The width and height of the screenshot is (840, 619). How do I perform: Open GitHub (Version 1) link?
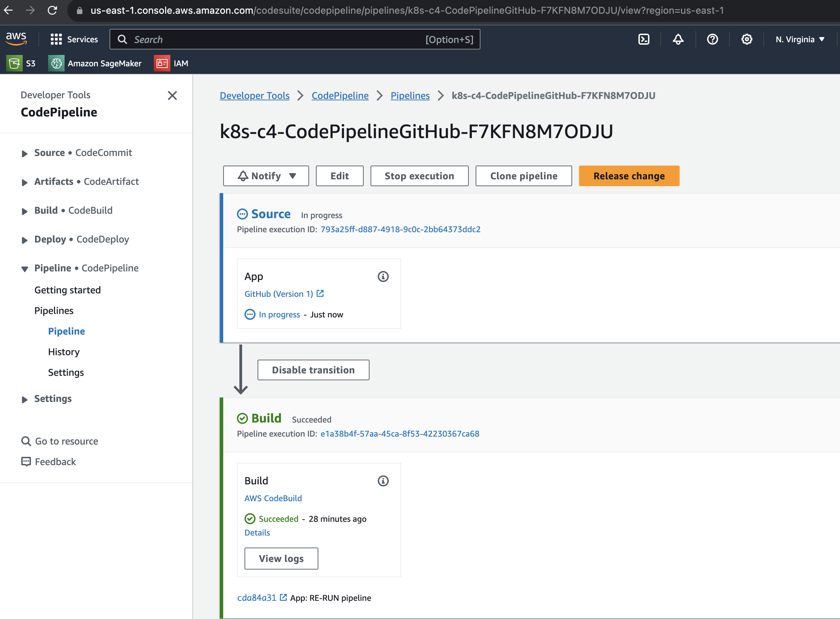point(279,294)
